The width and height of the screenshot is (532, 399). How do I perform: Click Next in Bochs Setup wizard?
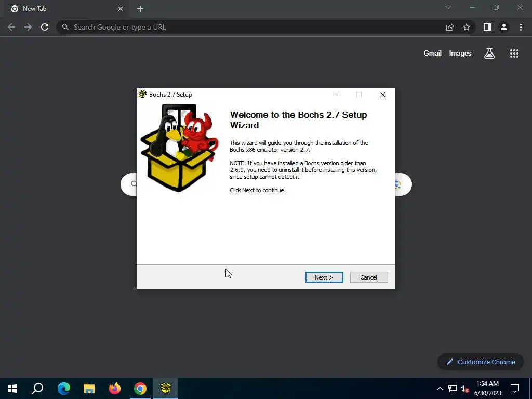324,277
